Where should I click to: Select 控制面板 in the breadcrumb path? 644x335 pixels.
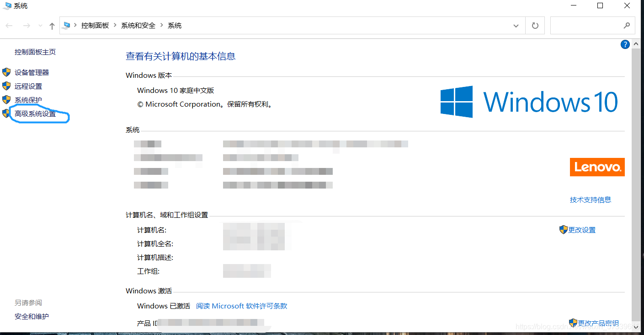(x=95, y=26)
